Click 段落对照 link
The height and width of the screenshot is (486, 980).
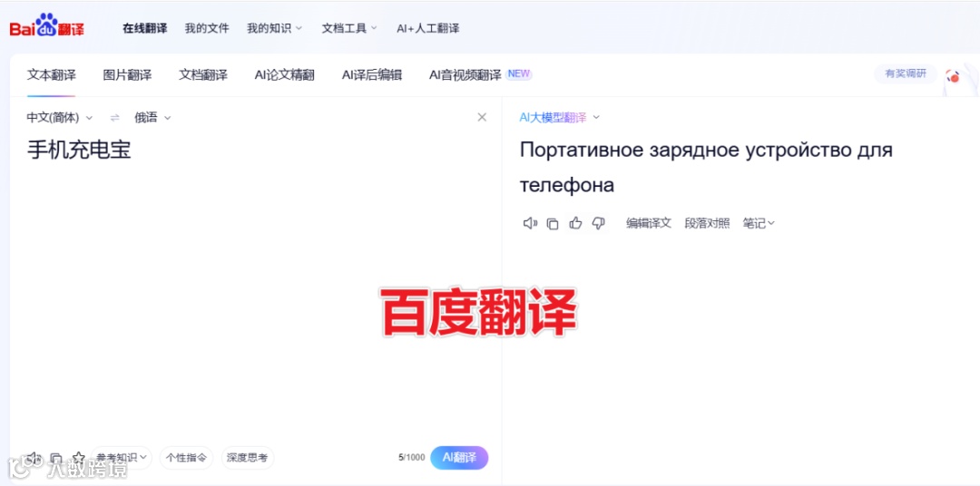tap(707, 223)
